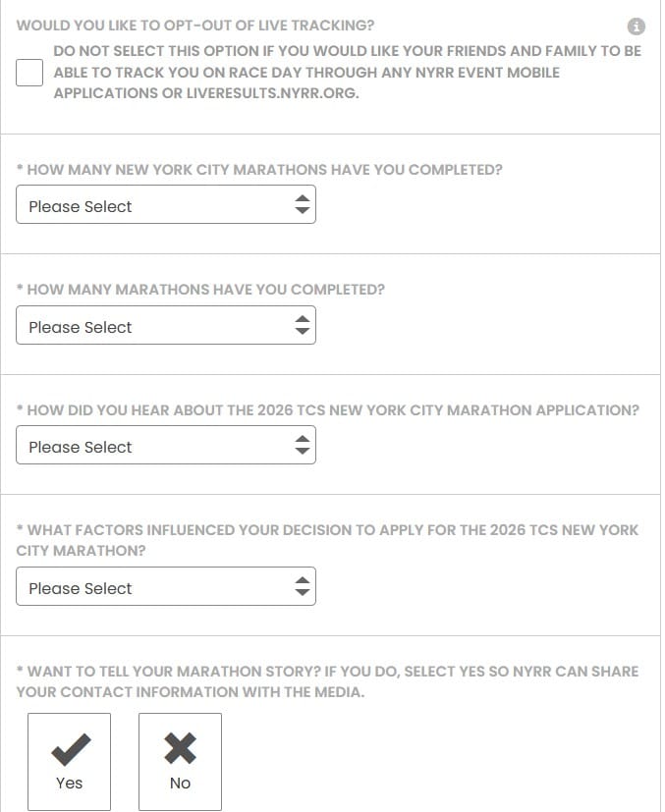
Task: Click the arrows on 'How did you hear' selector
Action: 302,447
